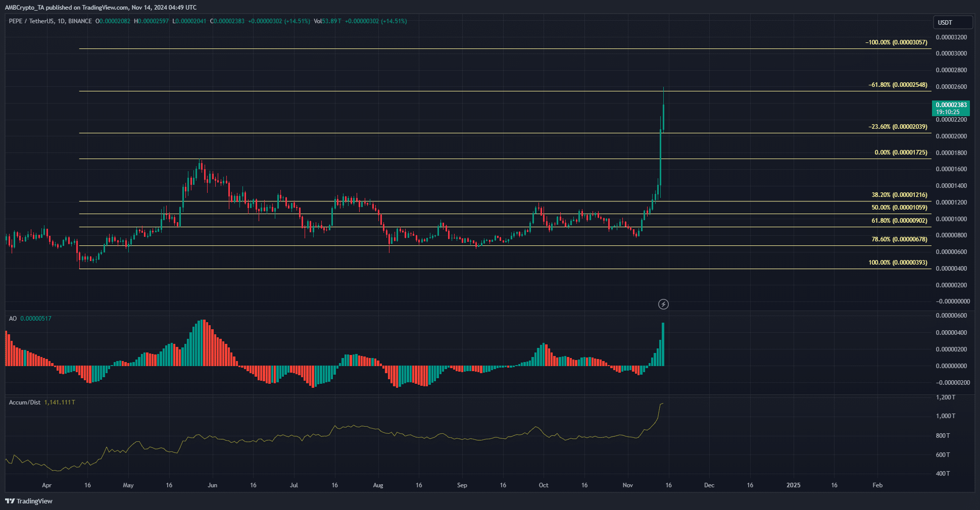Viewport: 980px width, 510px height.
Task: Select the 100.00% (0.00000393) Fib label
Action: (898, 263)
